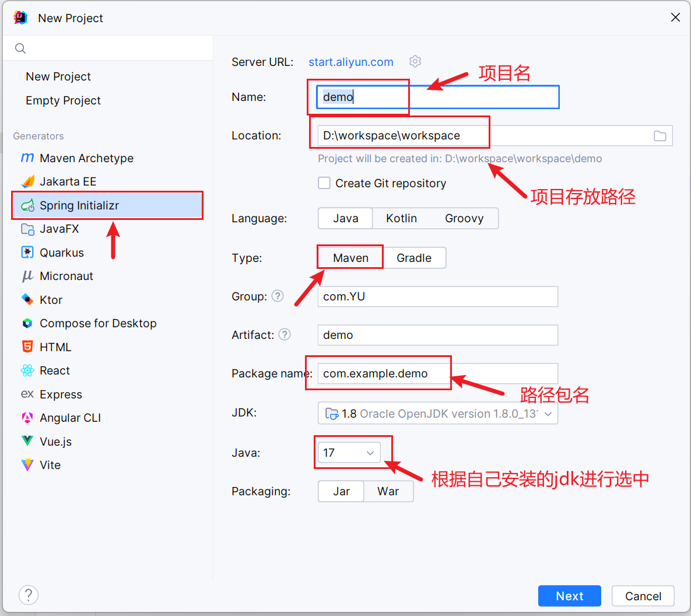Screen dimensions: 691x616
Task: Switch project Type to Gradle
Action: tap(415, 257)
